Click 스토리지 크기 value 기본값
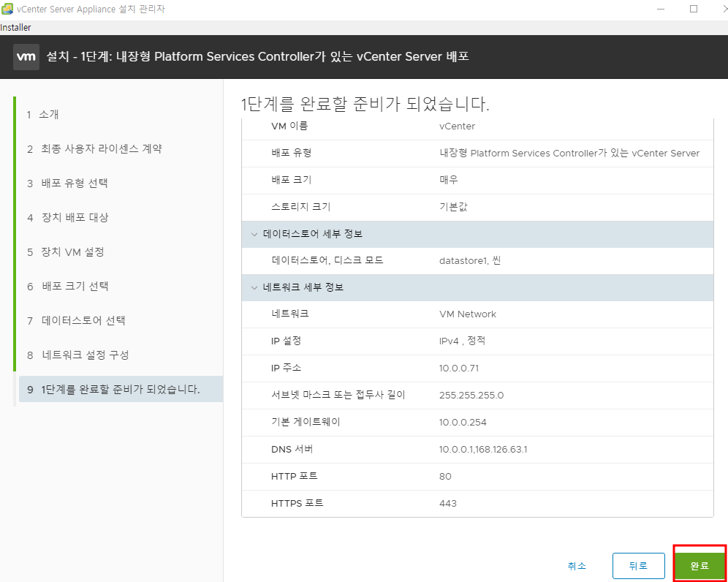The width and height of the screenshot is (728, 582). [453, 207]
